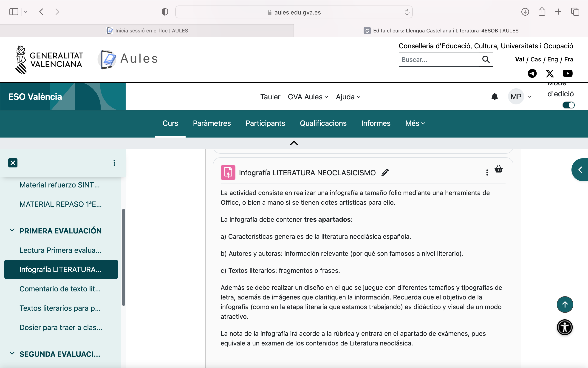
Task: Go back to top of page
Action: [x=565, y=305]
